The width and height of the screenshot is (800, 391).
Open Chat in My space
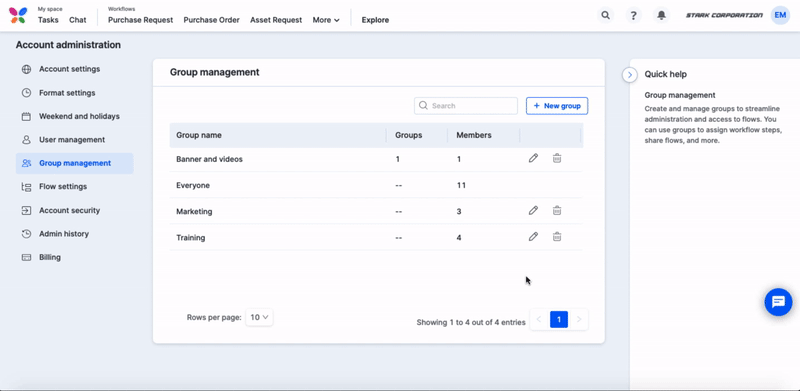tap(78, 20)
